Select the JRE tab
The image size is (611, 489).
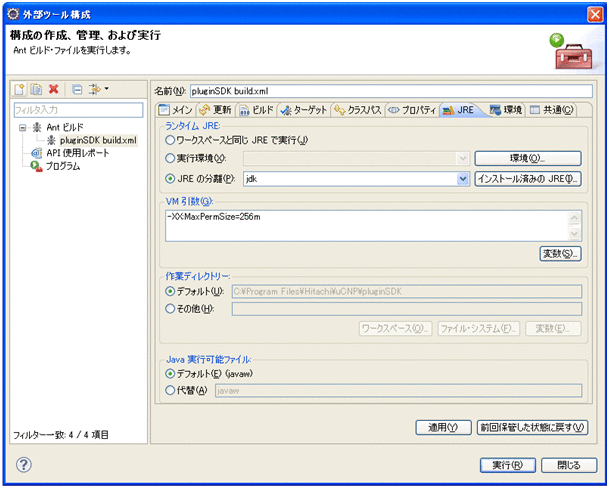coord(459,110)
